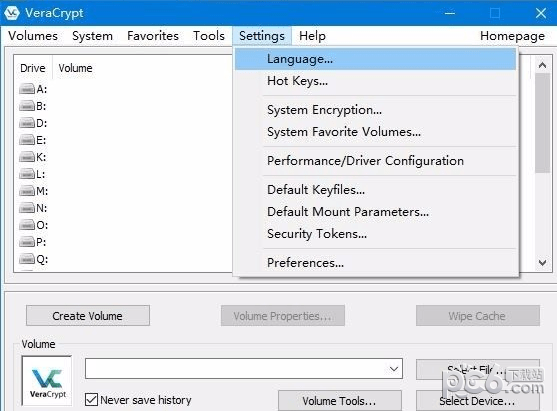Click the K: drive icon

click(27, 157)
